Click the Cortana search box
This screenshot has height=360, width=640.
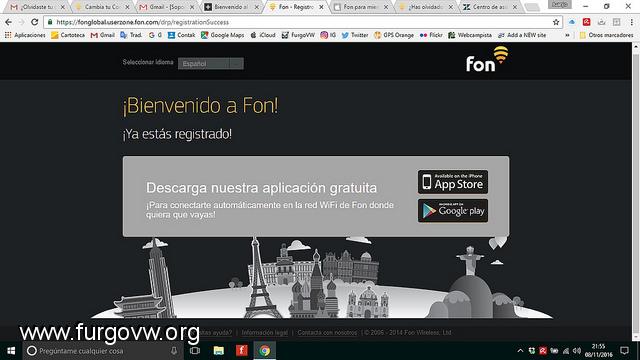point(102,351)
